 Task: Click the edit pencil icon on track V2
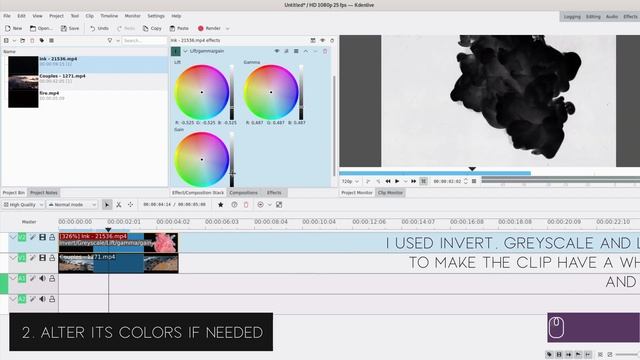pyautogui.click(x=33, y=237)
